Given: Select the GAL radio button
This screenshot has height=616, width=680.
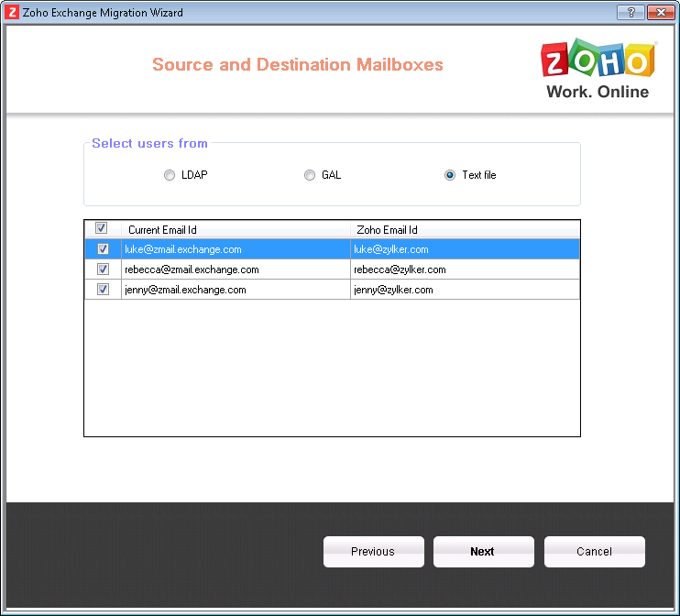Looking at the screenshot, I should pyautogui.click(x=310, y=175).
